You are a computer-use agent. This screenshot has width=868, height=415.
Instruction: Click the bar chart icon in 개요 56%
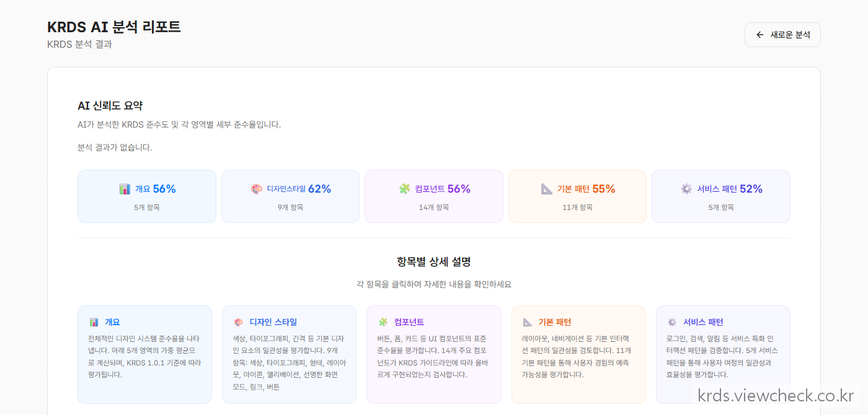(x=125, y=189)
